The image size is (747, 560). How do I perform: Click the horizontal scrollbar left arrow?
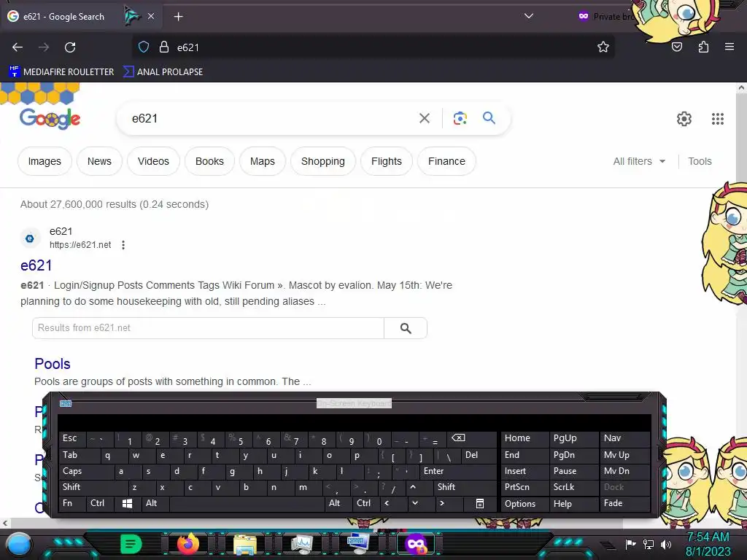point(5,523)
